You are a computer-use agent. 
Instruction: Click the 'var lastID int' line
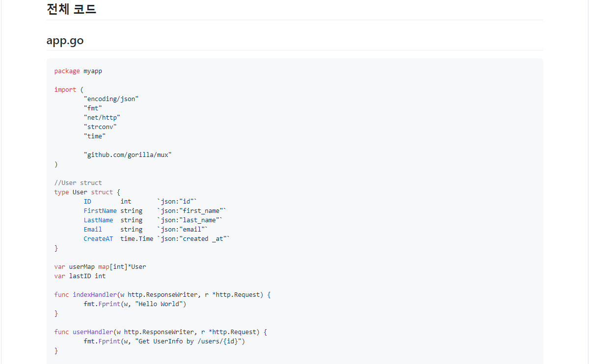coord(80,276)
